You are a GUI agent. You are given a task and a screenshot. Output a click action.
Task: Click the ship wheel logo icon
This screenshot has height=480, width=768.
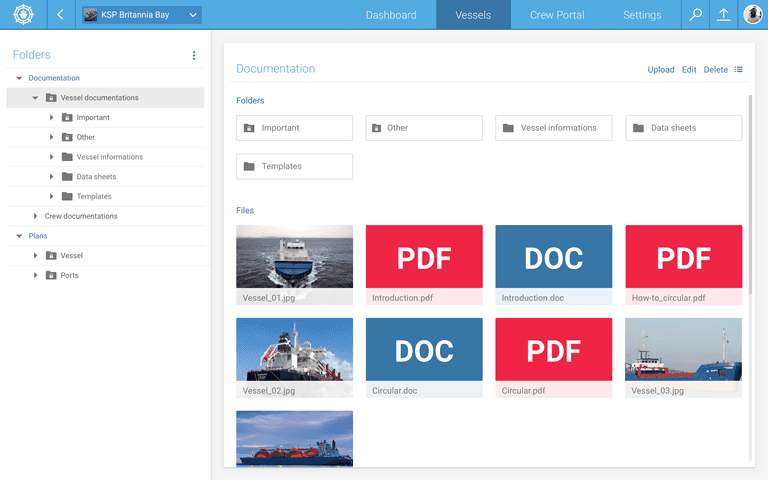[x=23, y=15]
